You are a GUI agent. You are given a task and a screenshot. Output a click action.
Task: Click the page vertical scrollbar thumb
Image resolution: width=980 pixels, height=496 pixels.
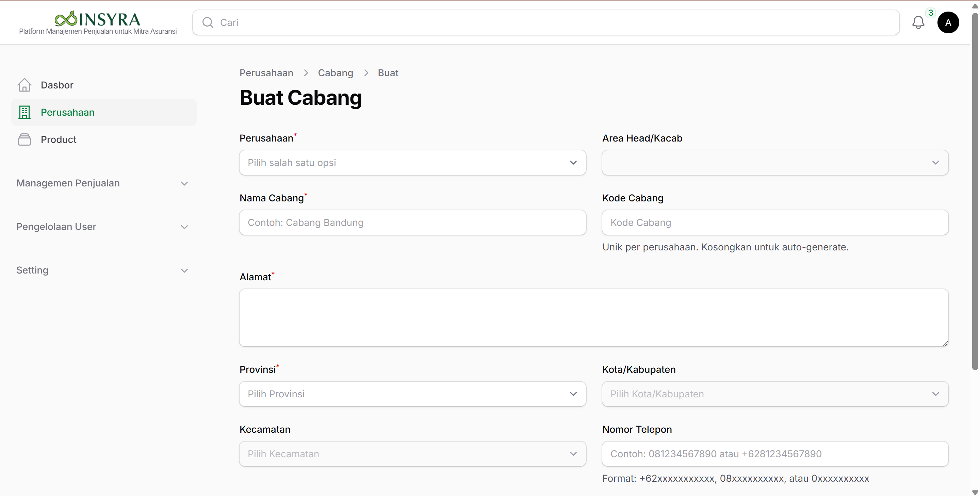click(975, 191)
